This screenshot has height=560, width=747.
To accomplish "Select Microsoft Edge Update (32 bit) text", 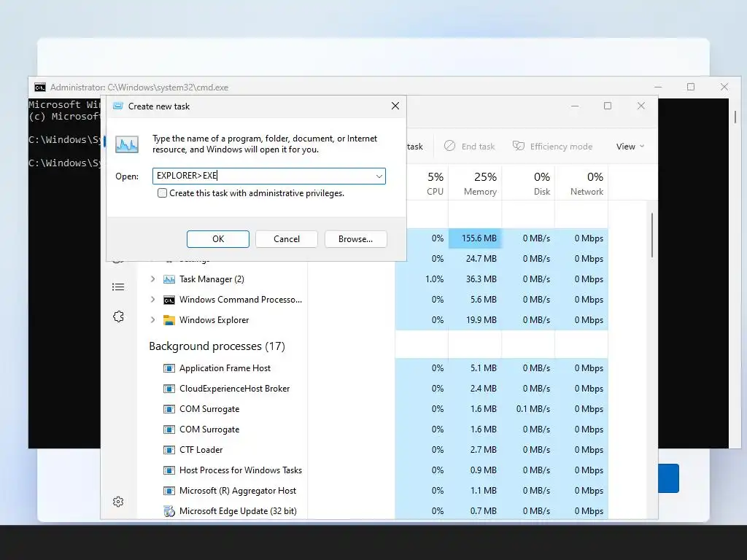I will 238,511.
